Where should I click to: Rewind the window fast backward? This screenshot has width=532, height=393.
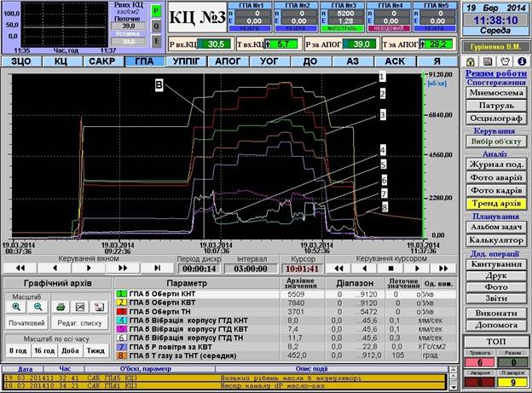[x=20, y=268]
